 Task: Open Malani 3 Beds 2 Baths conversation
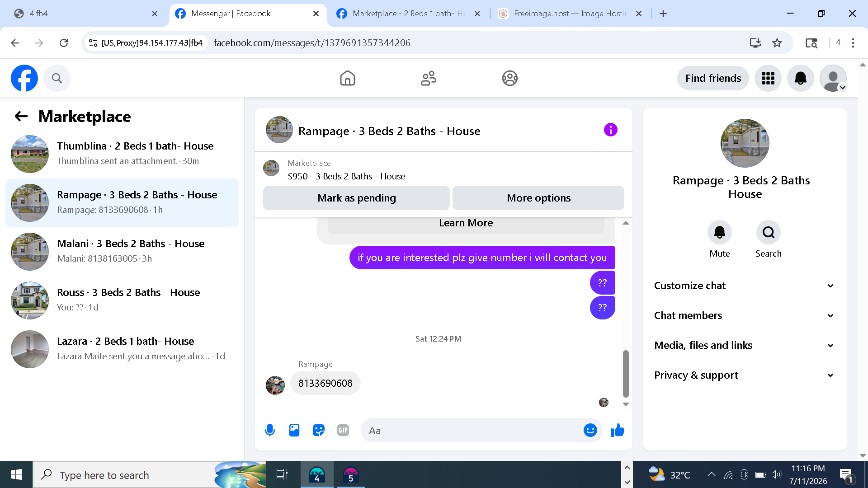122,252
